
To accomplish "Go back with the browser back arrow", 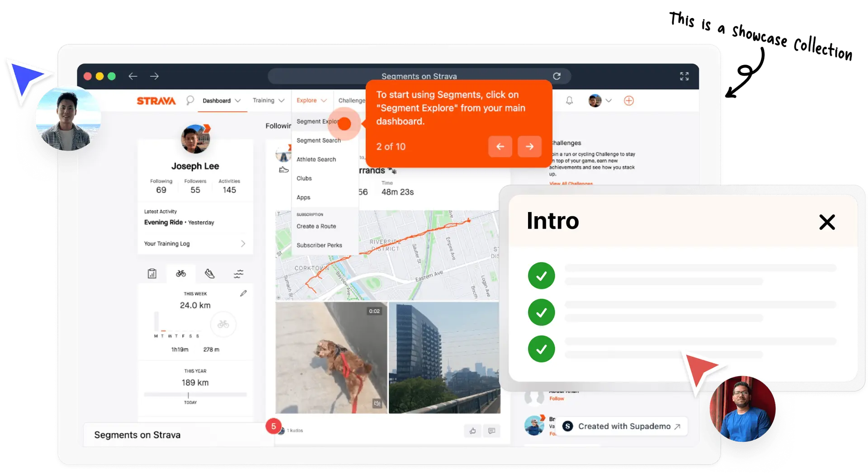I will point(132,76).
